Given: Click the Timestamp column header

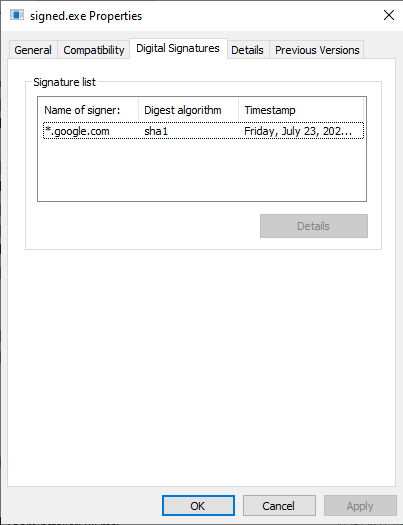Looking at the screenshot, I should click(301, 110).
